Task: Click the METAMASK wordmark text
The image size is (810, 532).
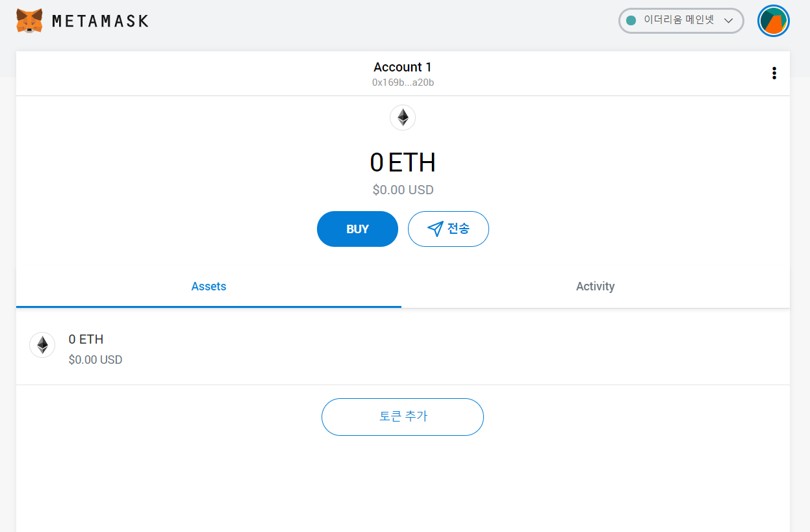Action: (x=100, y=21)
